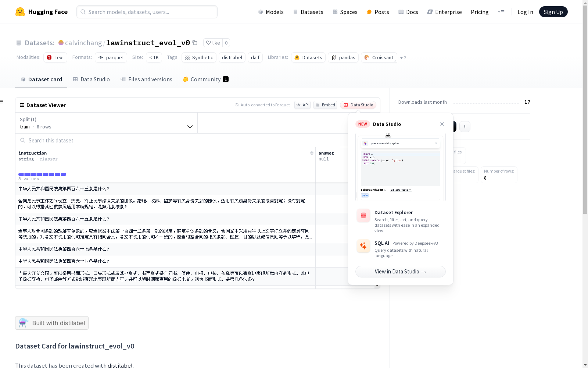Click the Hugging Face logo
Viewport: 588px width, 368px height.
click(41, 12)
